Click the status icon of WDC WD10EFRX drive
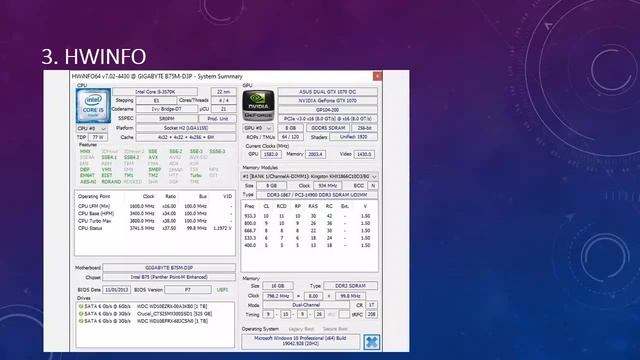 [x=81, y=321]
